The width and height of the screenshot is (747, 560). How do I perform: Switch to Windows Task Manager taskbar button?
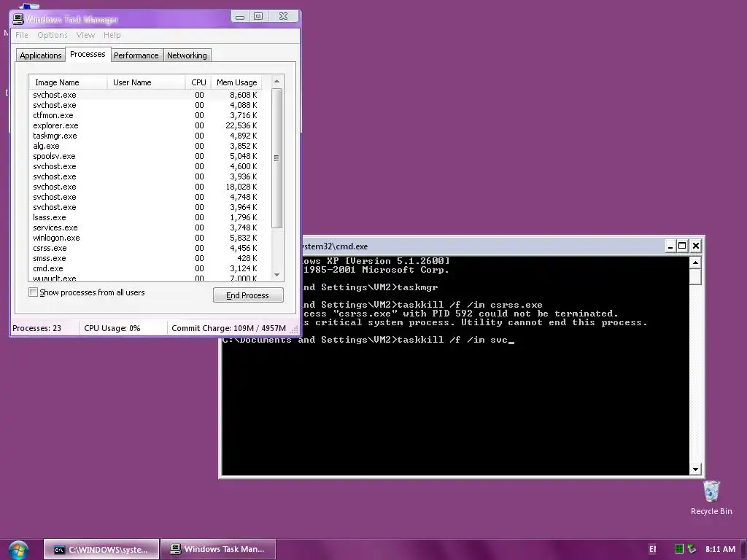click(218, 550)
